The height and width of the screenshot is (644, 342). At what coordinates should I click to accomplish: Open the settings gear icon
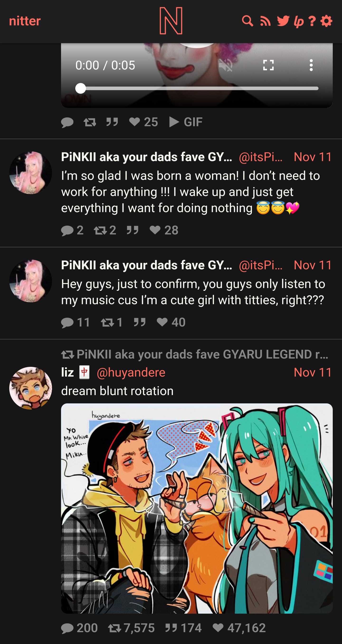[x=326, y=21]
